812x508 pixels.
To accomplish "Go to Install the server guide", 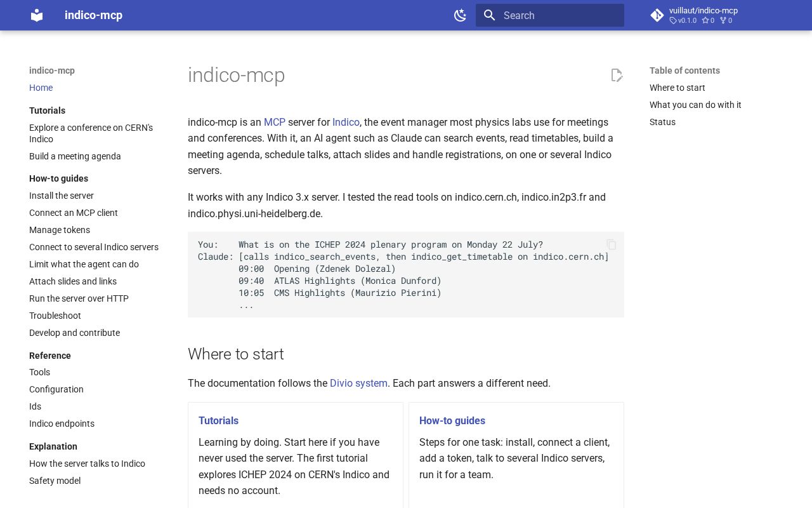I will (x=62, y=196).
